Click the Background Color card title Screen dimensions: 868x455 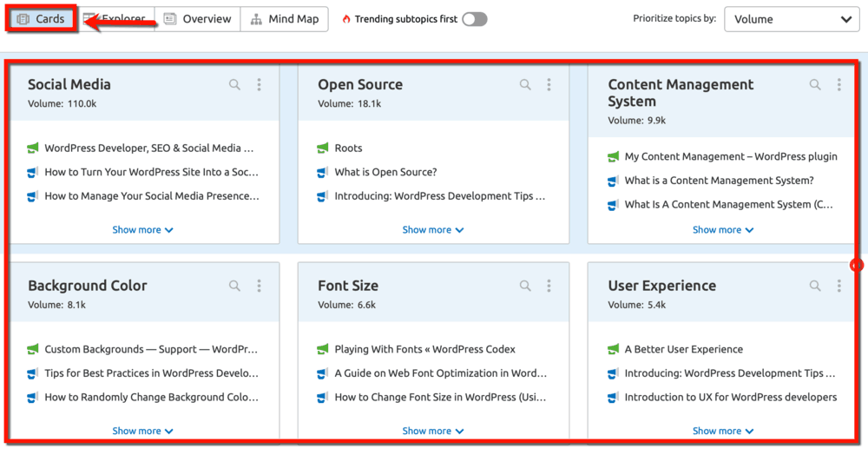[88, 286]
